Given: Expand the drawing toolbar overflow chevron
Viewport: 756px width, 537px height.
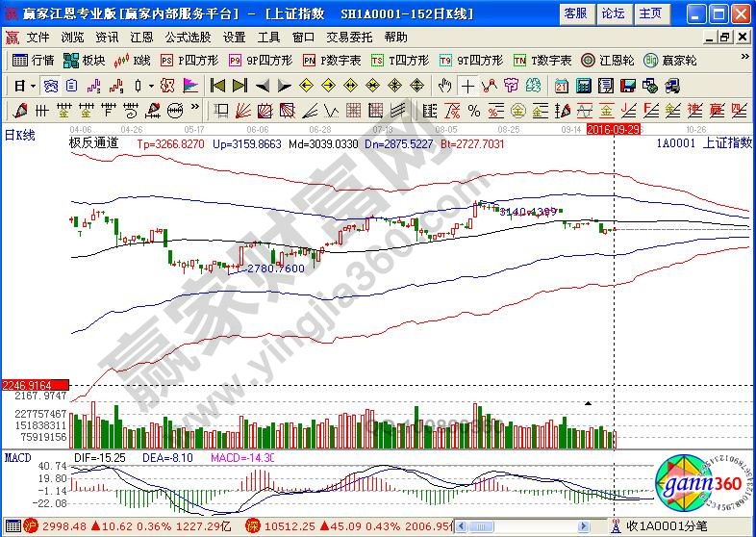Looking at the screenshot, I should point(195,107).
